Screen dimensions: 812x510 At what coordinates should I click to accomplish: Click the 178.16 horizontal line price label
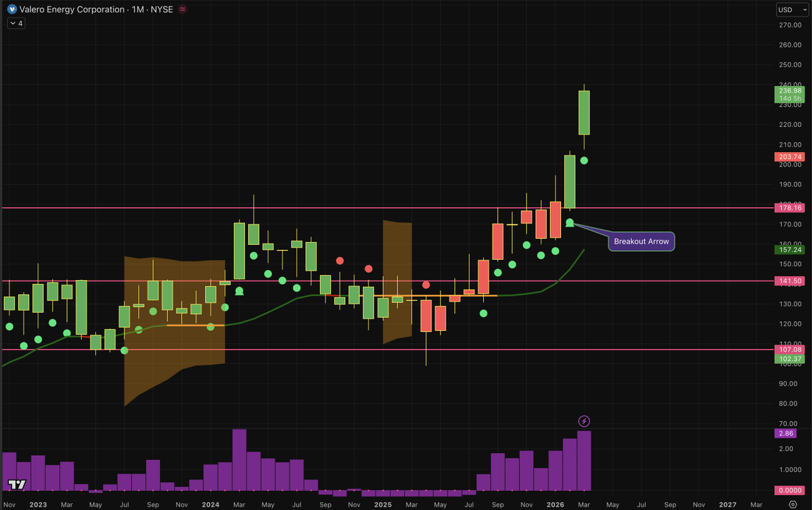click(x=789, y=208)
